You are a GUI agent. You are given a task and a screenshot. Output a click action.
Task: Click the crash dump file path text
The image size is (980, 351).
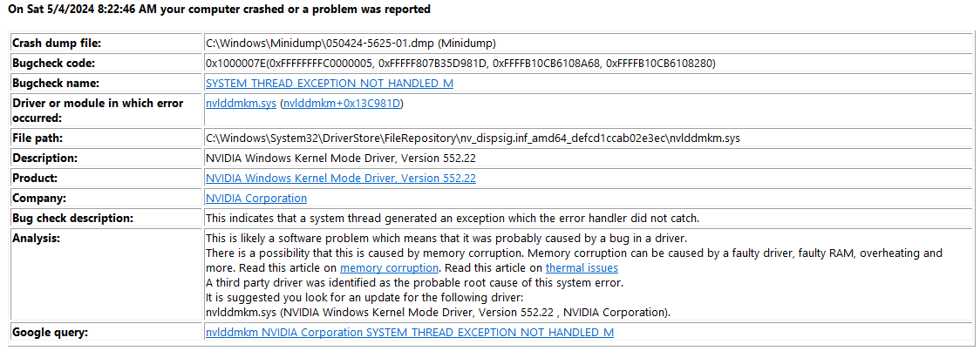[351, 43]
